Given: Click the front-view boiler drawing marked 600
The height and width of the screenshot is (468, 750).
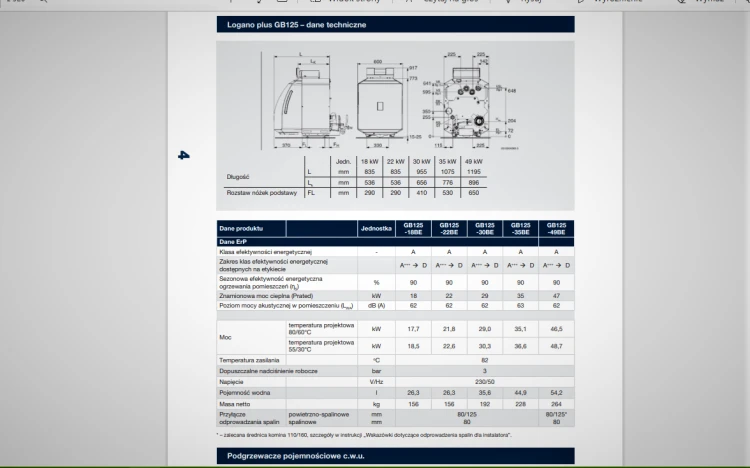Looking at the screenshot, I should pyautogui.click(x=385, y=100).
